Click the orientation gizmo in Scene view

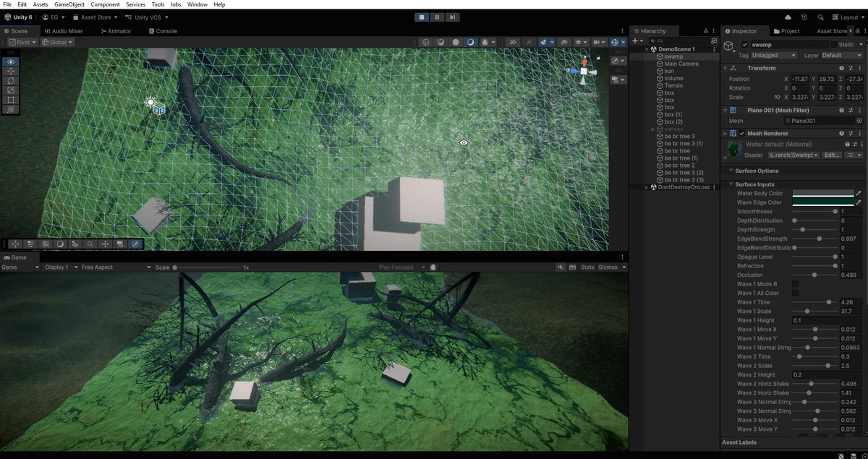point(584,72)
